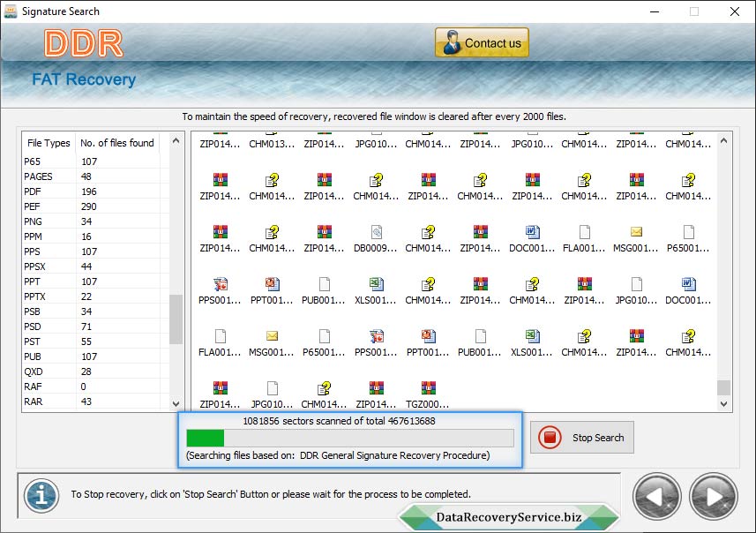Click the sectors scanned status text
Viewport: 756px width, 533px height.
339,421
